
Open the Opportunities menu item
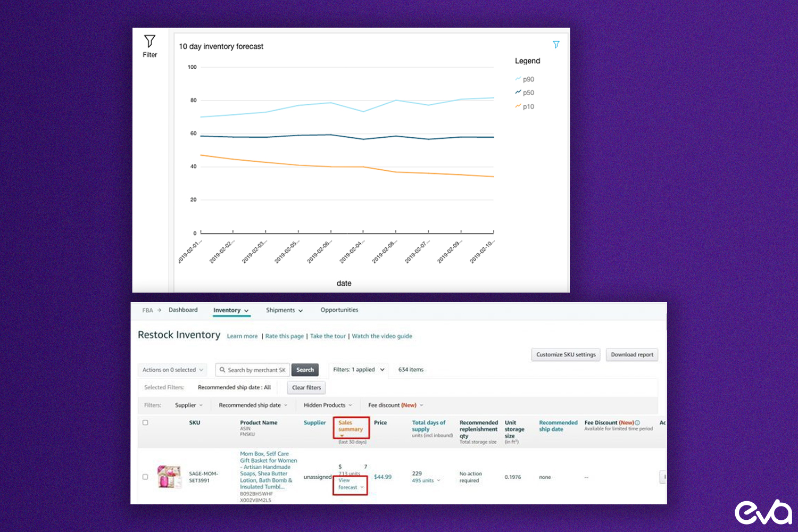339,310
